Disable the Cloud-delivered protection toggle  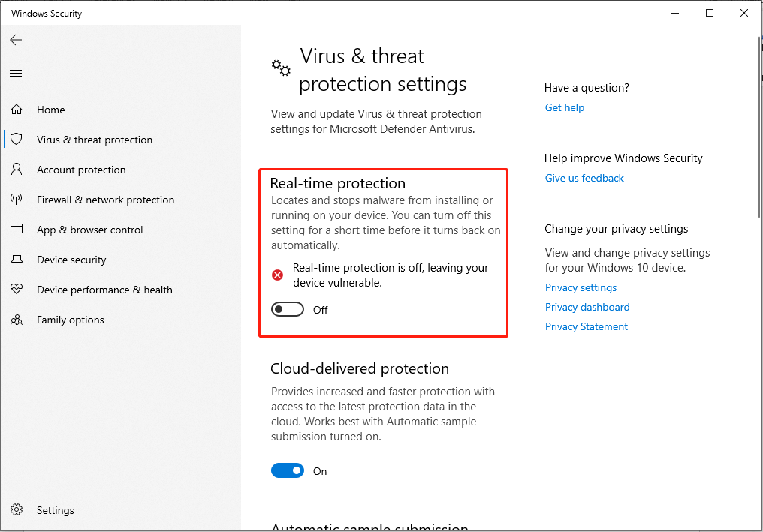coord(288,471)
